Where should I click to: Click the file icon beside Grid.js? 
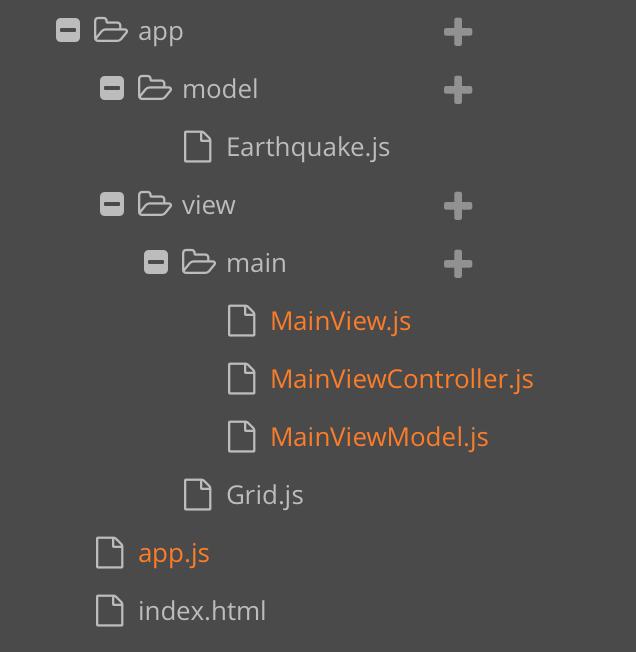click(x=198, y=494)
